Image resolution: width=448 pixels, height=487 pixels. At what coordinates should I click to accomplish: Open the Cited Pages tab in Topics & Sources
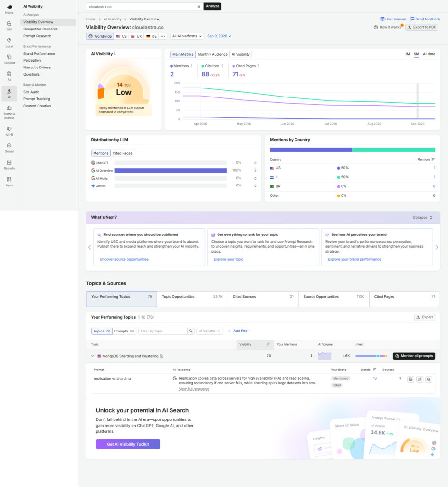click(405, 299)
